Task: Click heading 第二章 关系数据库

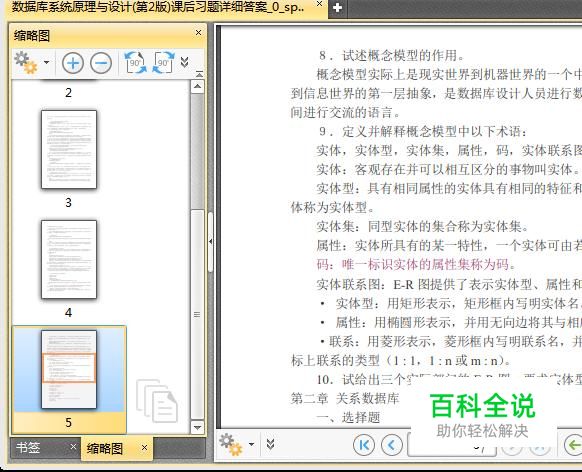Action: 345,399
